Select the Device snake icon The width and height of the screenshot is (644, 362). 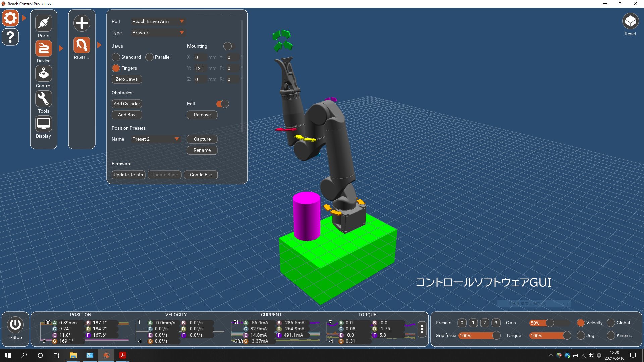click(x=43, y=48)
